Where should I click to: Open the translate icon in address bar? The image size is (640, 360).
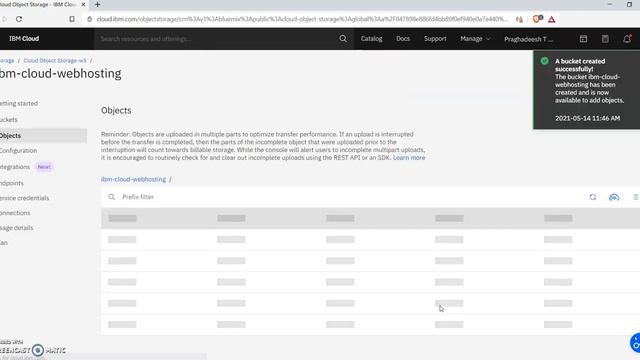[519, 19]
